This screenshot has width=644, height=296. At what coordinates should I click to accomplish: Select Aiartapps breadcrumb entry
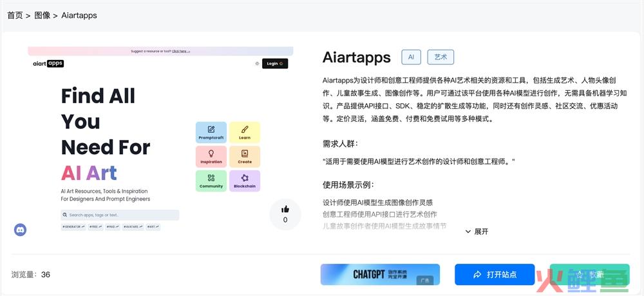point(79,15)
